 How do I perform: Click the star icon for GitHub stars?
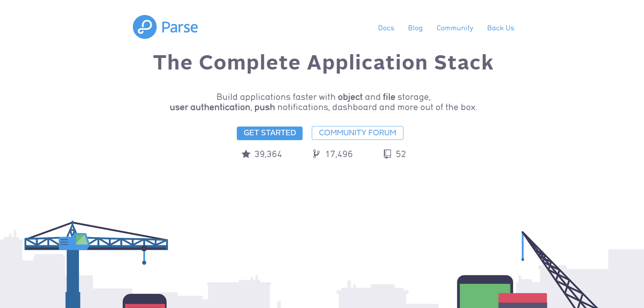(x=246, y=154)
